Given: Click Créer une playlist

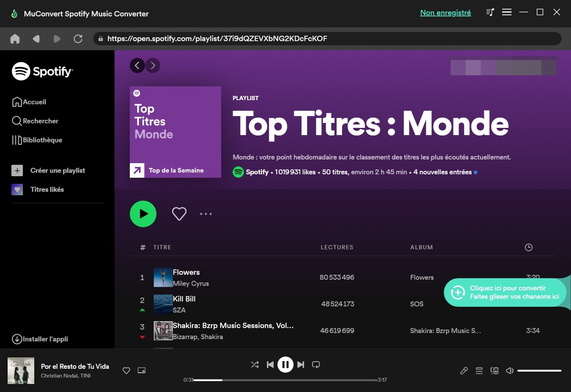Looking at the screenshot, I should tap(48, 171).
